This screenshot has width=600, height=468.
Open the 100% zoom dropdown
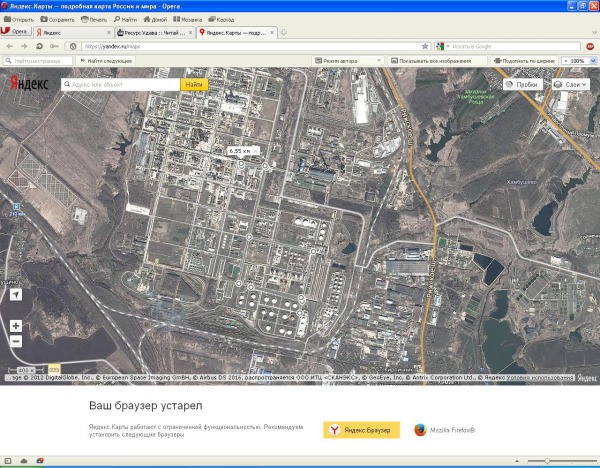593,61
